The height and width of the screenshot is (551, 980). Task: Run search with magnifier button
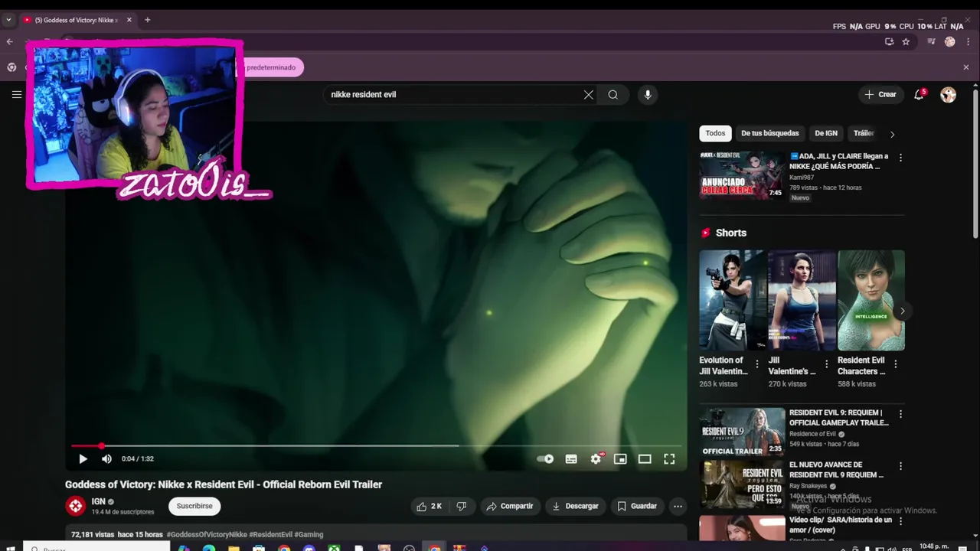613,95
